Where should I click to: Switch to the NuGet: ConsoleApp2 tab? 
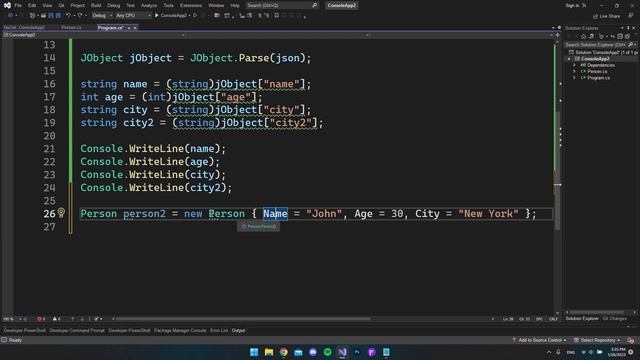[24, 27]
